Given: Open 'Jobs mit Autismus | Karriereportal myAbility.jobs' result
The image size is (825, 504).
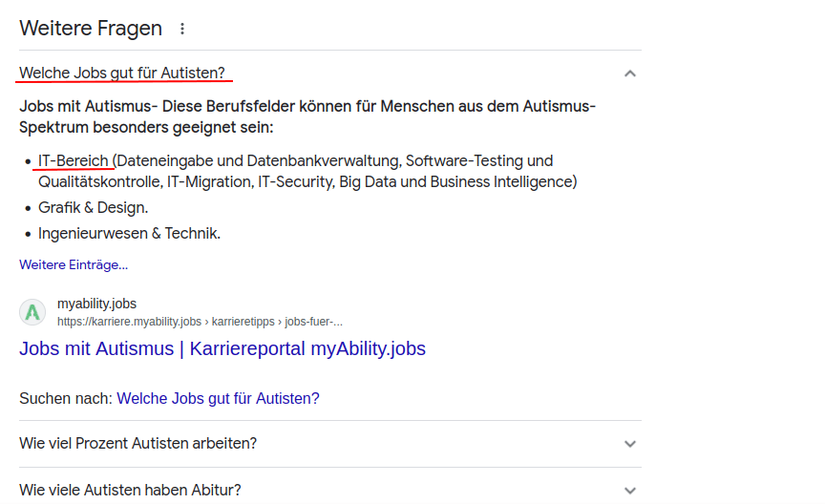Looking at the screenshot, I should (222, 348).
